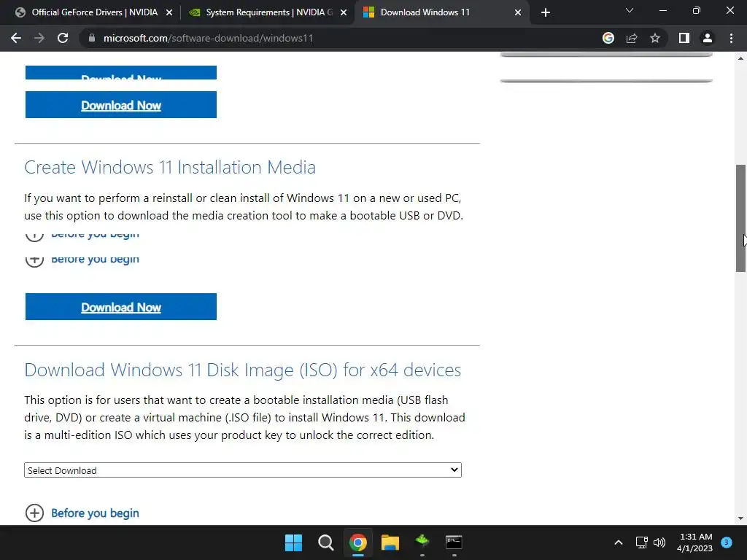The image size is (747, 560).
Task: Click Download Now above Installation Media heading
Action: 121,105
